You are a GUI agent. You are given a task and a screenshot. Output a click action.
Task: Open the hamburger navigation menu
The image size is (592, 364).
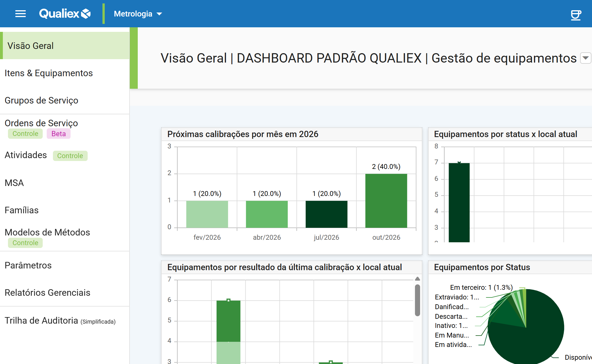(x=20, y=14)
